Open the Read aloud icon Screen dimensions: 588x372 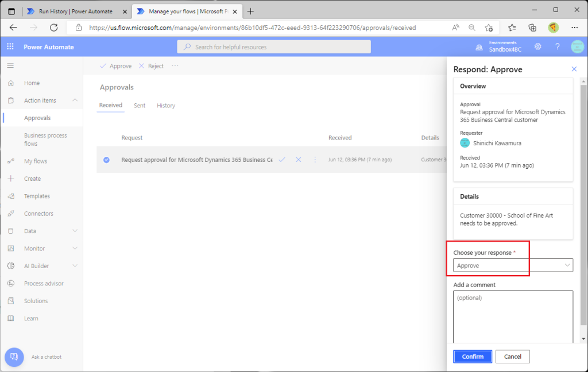[455, 28]
